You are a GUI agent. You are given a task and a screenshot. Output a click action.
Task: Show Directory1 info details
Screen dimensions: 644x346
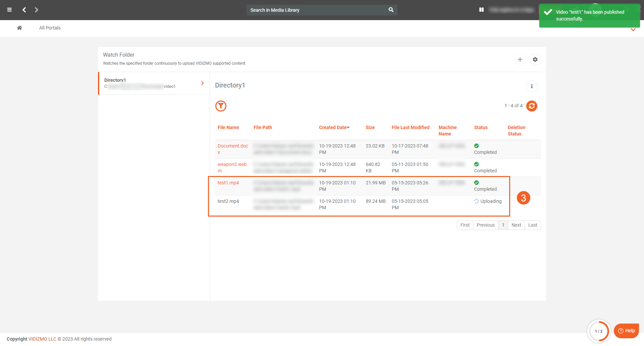click(x=532, y=86)
